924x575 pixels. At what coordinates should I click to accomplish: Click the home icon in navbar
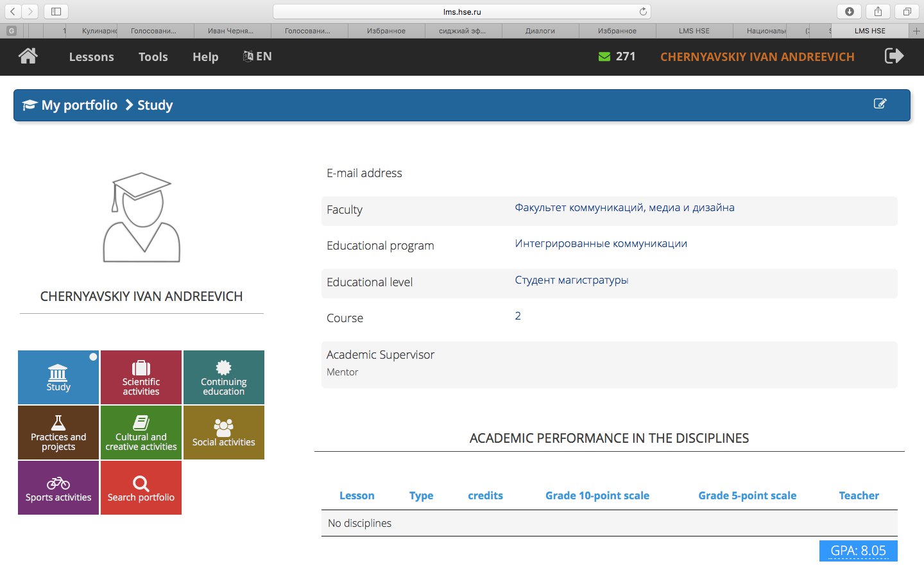tap(28, 56)
